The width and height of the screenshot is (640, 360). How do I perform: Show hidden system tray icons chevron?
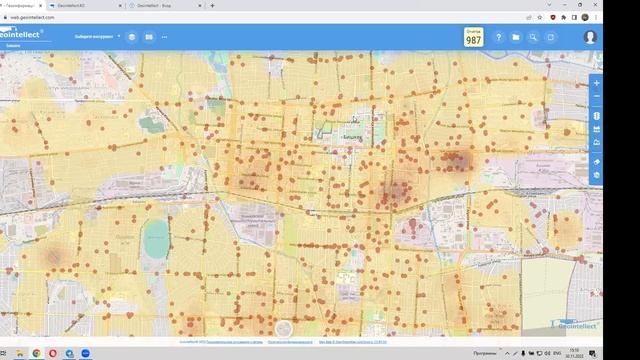507,353
